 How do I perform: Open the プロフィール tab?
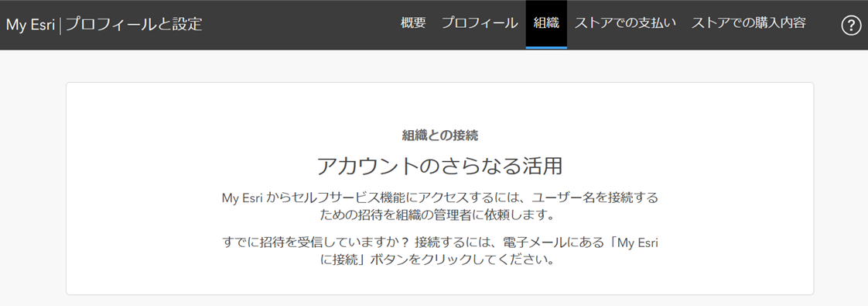(480, 23)
